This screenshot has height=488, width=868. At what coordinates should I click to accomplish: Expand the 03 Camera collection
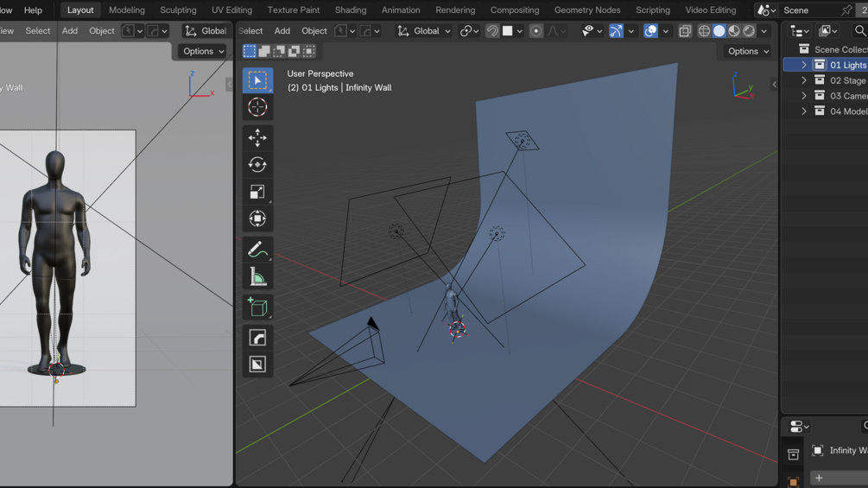point(804,96)
